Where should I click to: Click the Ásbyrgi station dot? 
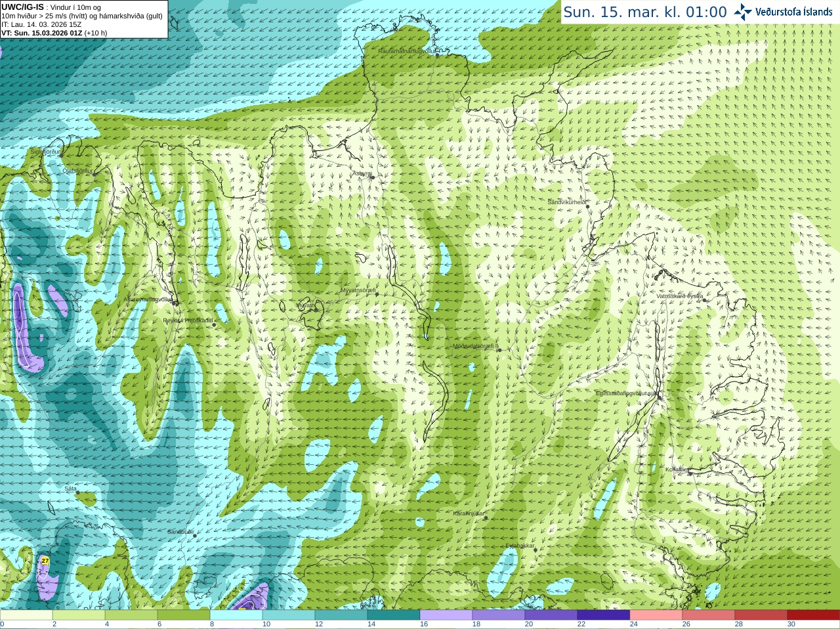coord(372,177)
